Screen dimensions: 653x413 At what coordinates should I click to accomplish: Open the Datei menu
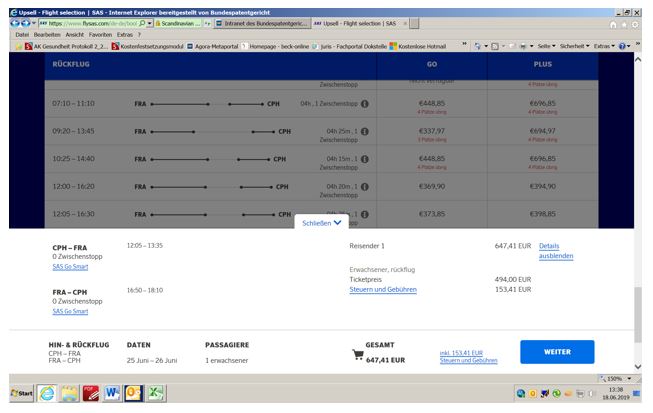[22, 35]
